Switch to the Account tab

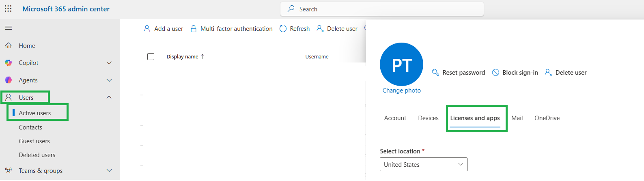[x=395, y=118]
